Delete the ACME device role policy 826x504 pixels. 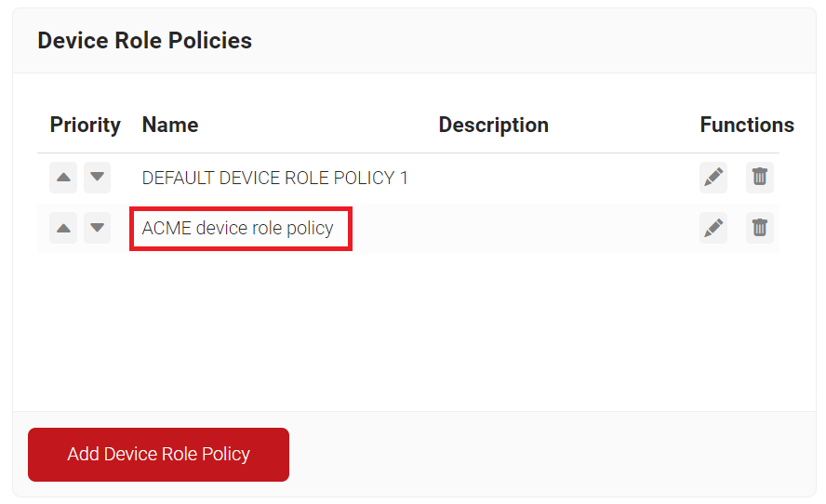click(x=760, y=228)
